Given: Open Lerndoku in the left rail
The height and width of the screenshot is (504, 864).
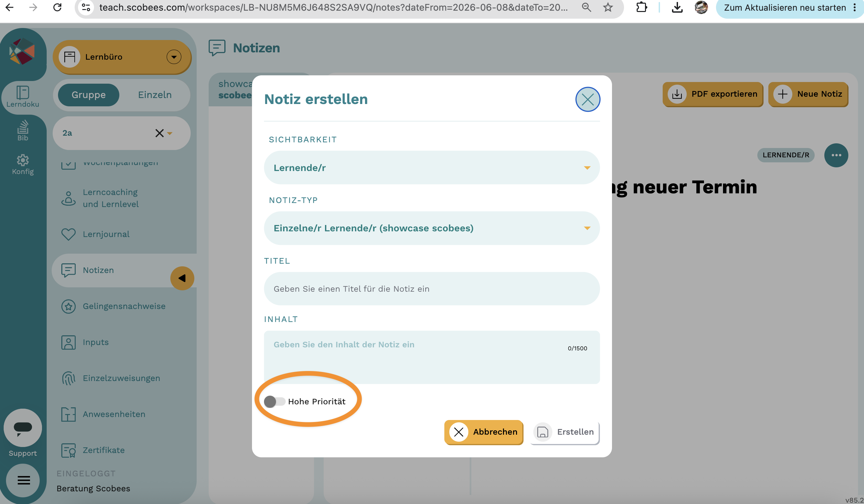Looking at the screenshot, I should pyautogui.click(x=23, y=97).
